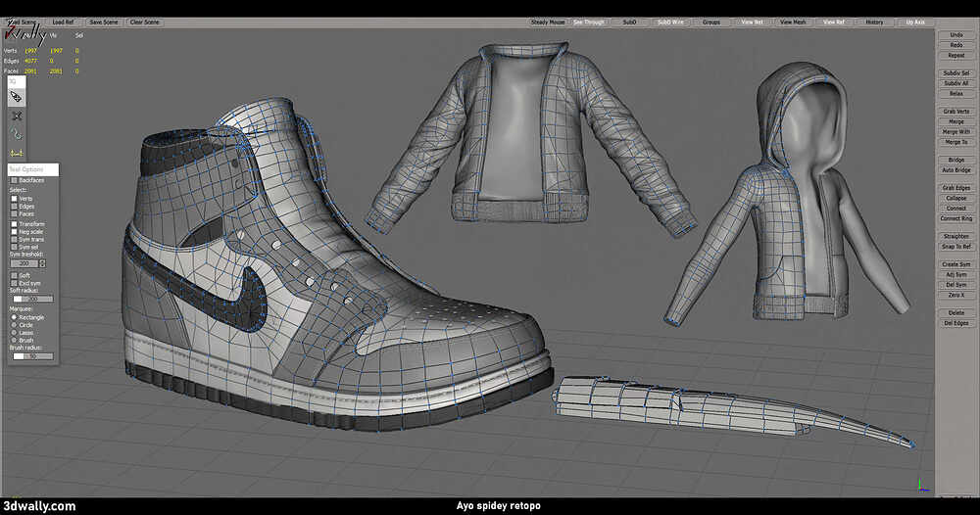Adjust the Soft radius slider
Viewport: 980px width, 515px height.
[33, 299]
